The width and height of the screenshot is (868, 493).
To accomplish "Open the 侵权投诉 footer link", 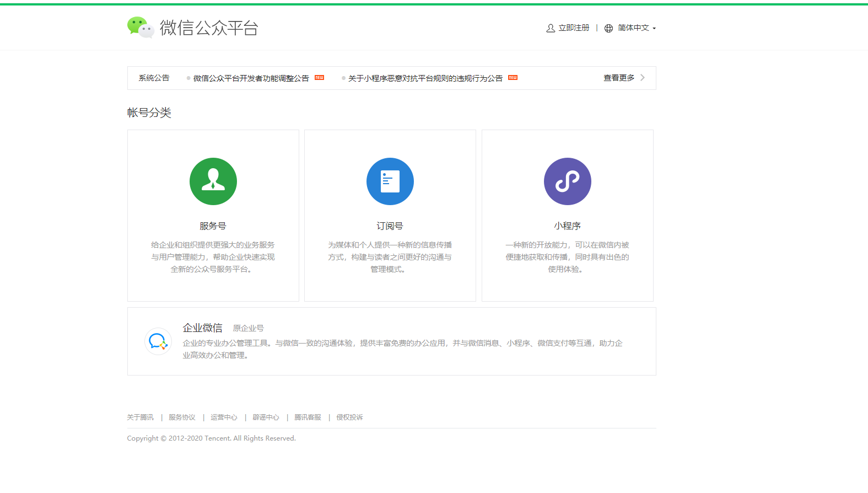I will click(x=350, y=417).
